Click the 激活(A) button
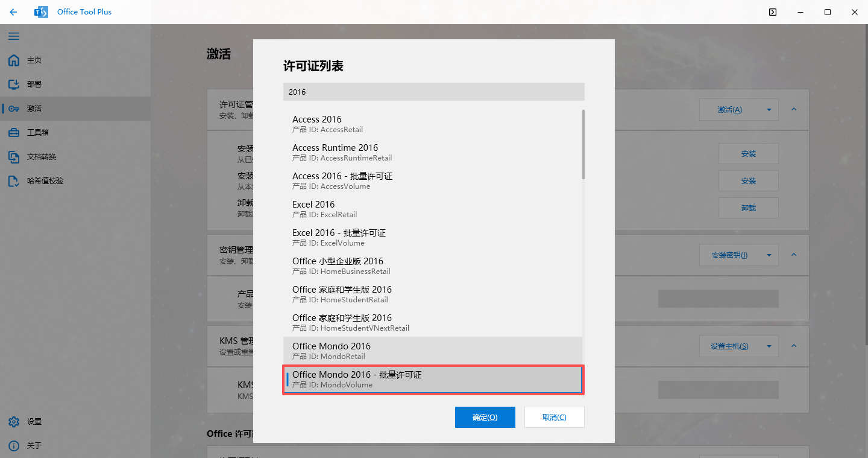 pyautogui.click(x=729, y=110)
